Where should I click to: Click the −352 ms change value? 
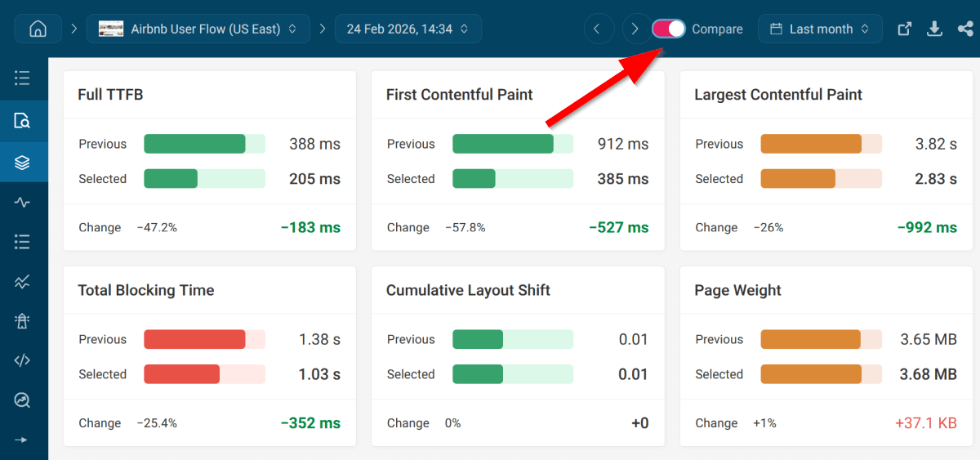click(310, 423)
